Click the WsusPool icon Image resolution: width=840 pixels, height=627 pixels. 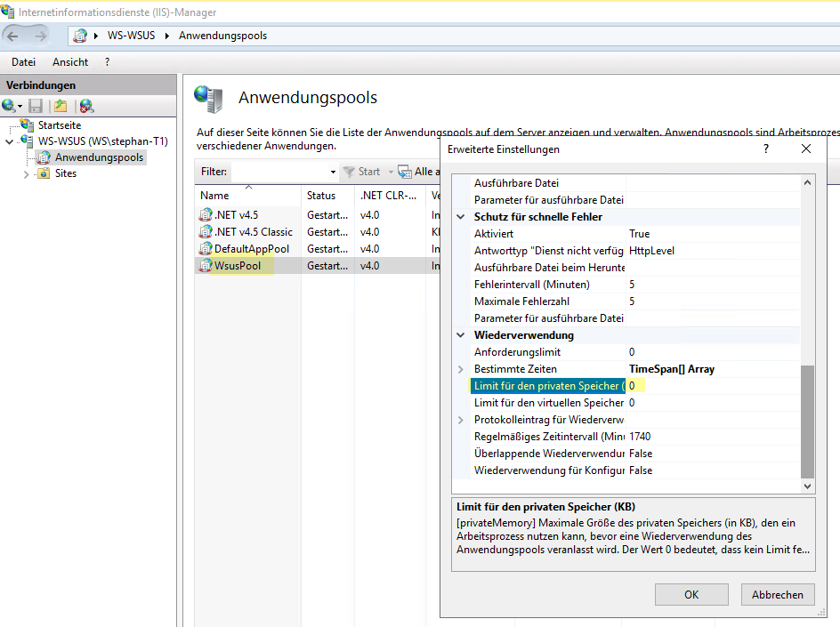pos(206,266)
